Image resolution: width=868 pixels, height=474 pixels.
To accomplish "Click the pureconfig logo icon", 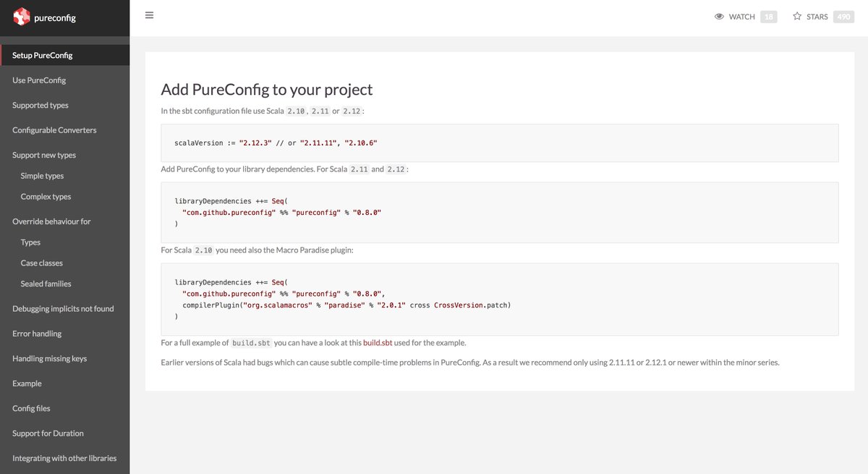I will point(22,17).
